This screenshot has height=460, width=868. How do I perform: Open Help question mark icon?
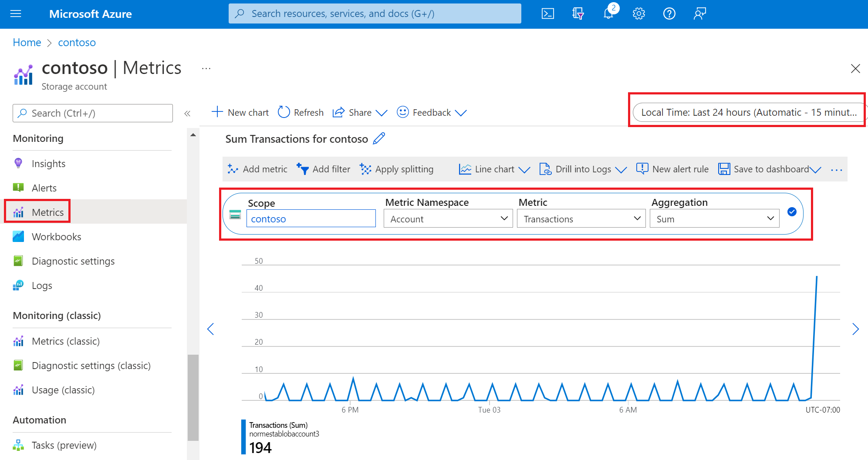(x=669, y=14)
